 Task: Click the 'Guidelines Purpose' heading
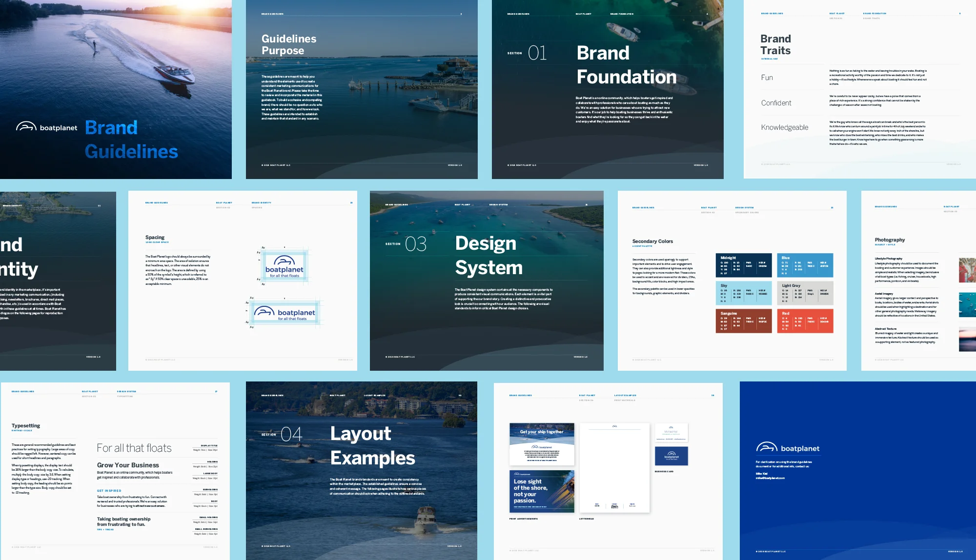coord(289,44)
